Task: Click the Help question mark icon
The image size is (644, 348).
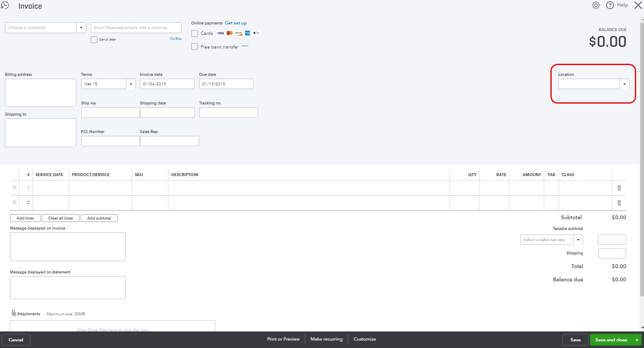Action: click(610, 5)
